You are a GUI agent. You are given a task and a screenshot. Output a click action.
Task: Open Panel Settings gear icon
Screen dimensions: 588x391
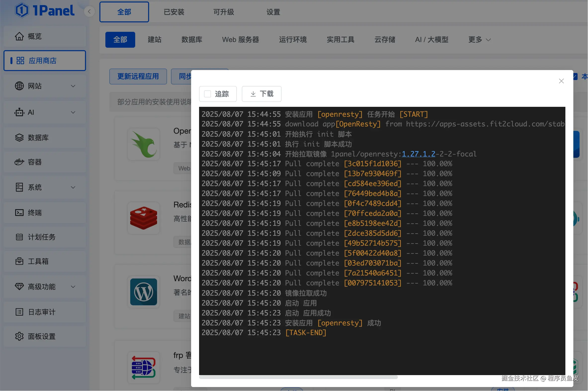pyautogui.click(x=19, y=336)
